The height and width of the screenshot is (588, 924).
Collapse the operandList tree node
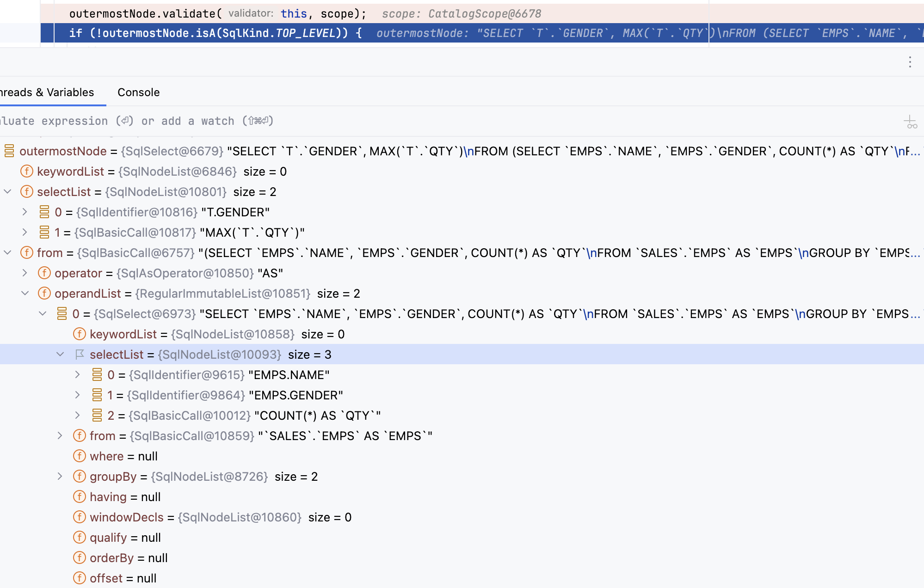click(25, 294)
